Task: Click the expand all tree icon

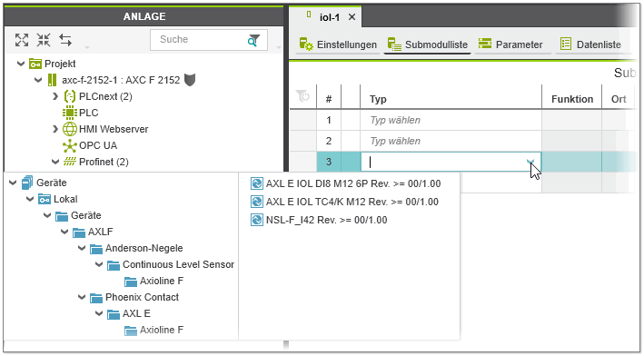Action: pyautogui.click(x=22, y=40)
